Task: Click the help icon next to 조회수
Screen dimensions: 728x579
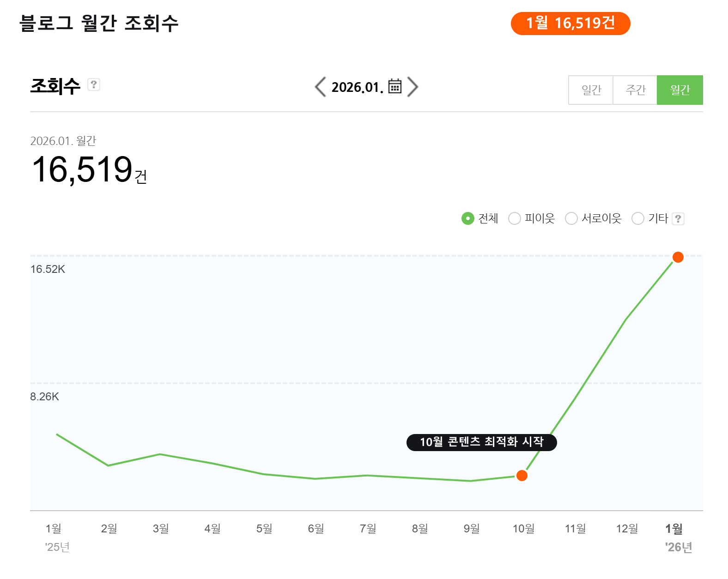Action: click(94, 84)
